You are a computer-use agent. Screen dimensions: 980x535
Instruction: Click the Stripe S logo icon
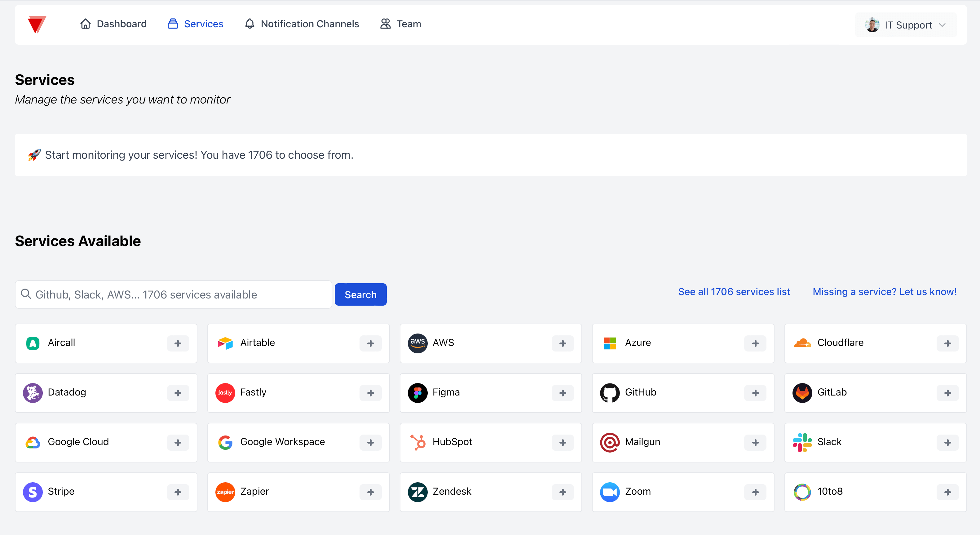(33, 492)
